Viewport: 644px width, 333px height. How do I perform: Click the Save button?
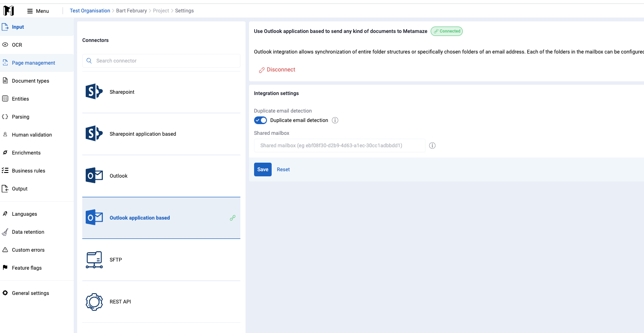263,169
